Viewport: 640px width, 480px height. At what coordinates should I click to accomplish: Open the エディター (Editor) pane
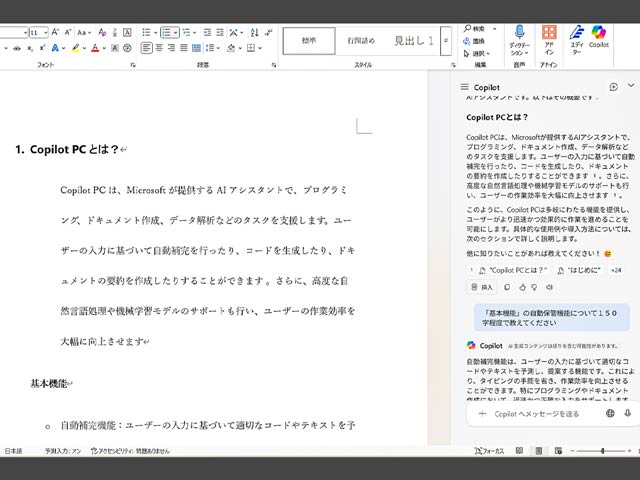pyautogui.click(x=576, y=40)
